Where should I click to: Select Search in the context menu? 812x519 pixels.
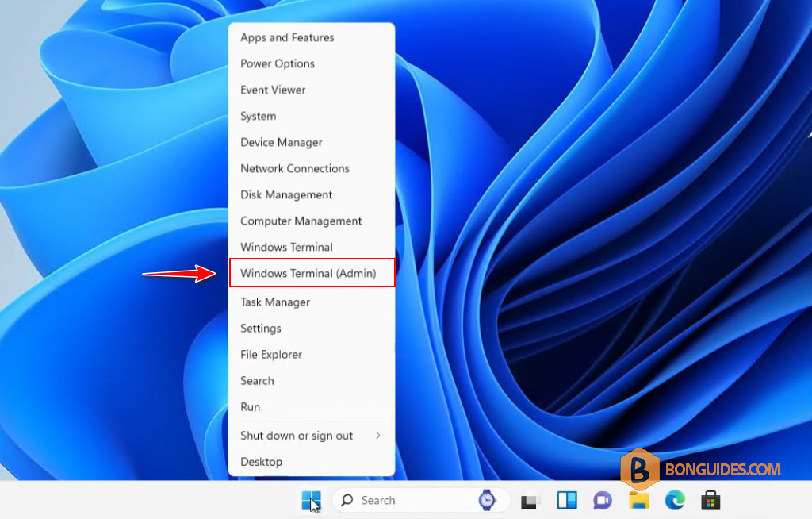311,381
